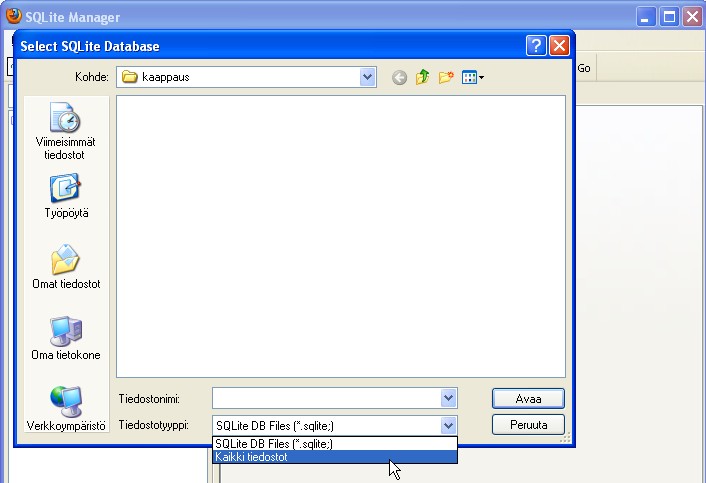Open the view menu icon

473,77
